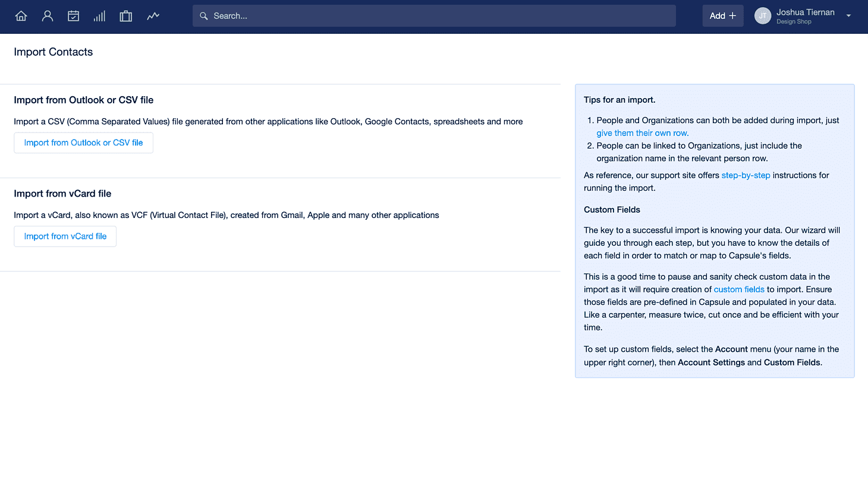Open the Home dashboard icon
Viewport: 868px width, 477px height.
[21, 16]
